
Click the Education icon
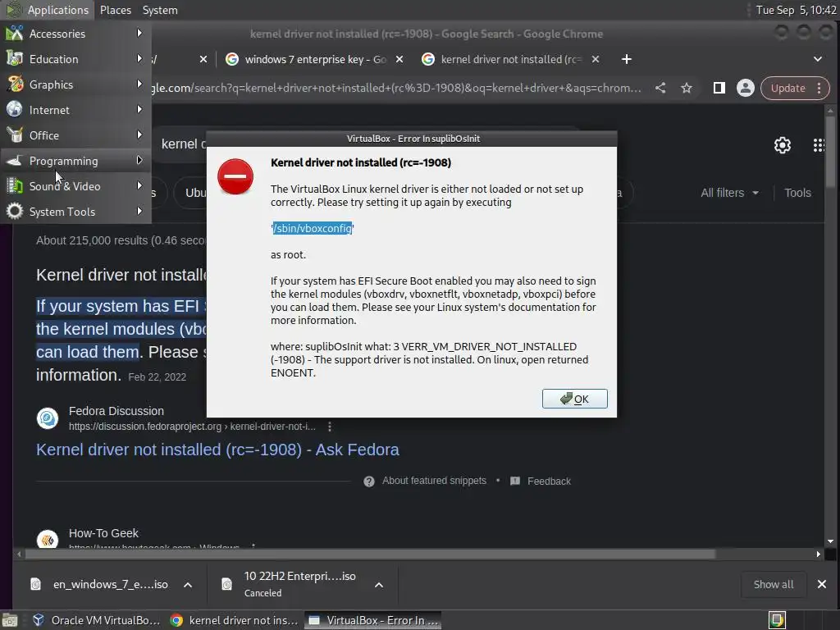click(x=15, y=58)
